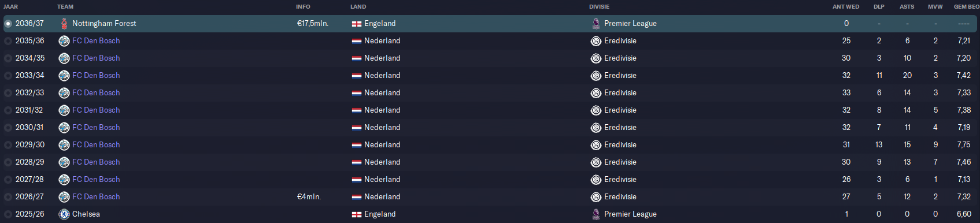This screenshot has width=980, height=223.
Task: Click Netherlands flag in 2030/31 row
Action: [357, 128]
